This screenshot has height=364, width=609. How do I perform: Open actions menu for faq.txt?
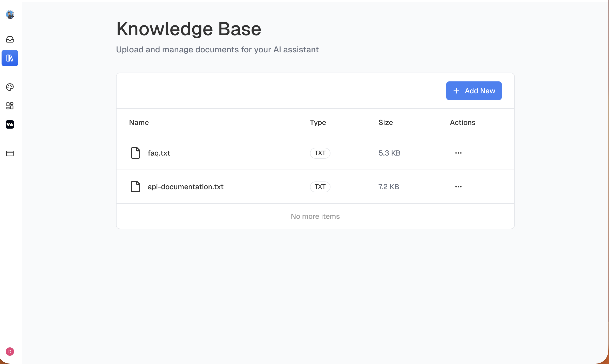tap(458, 153)
